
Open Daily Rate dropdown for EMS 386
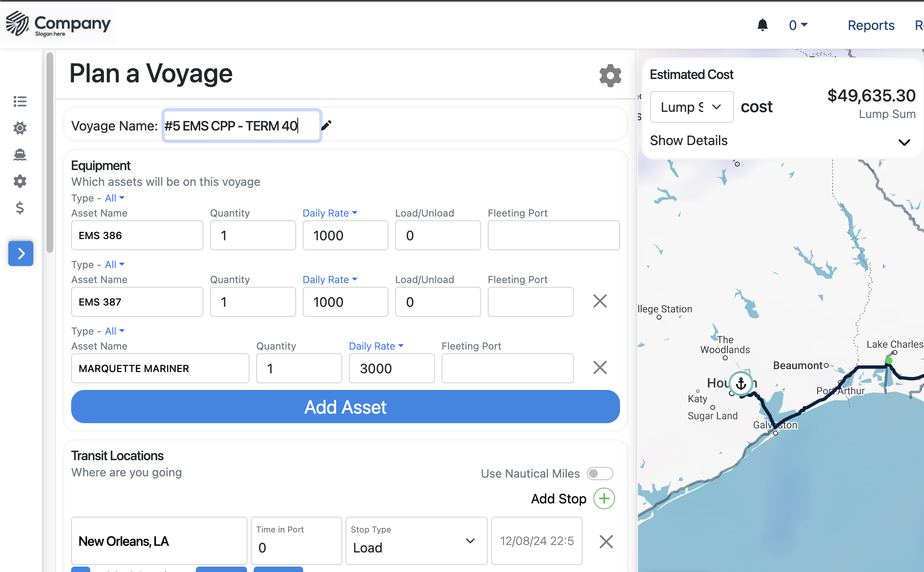[330, 213]
